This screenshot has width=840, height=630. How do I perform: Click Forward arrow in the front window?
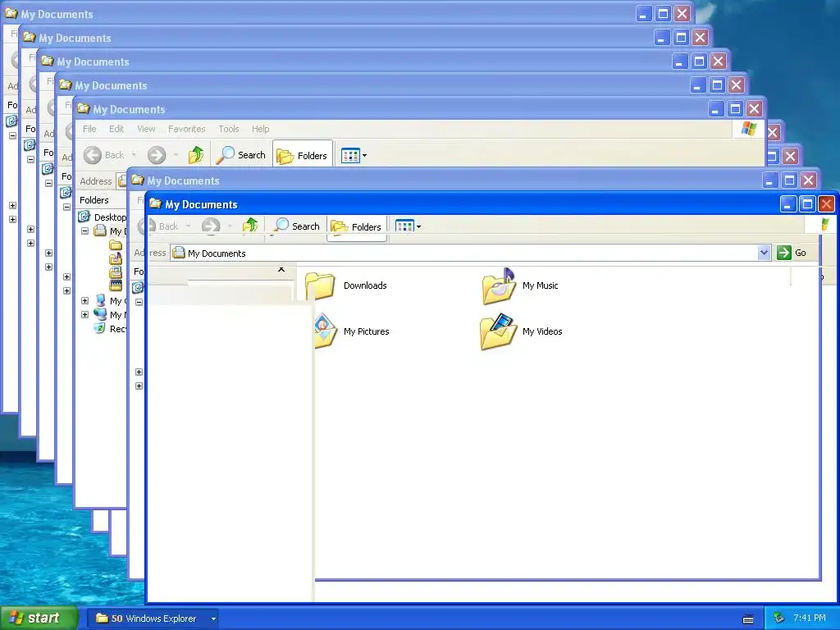click(211, 226)
